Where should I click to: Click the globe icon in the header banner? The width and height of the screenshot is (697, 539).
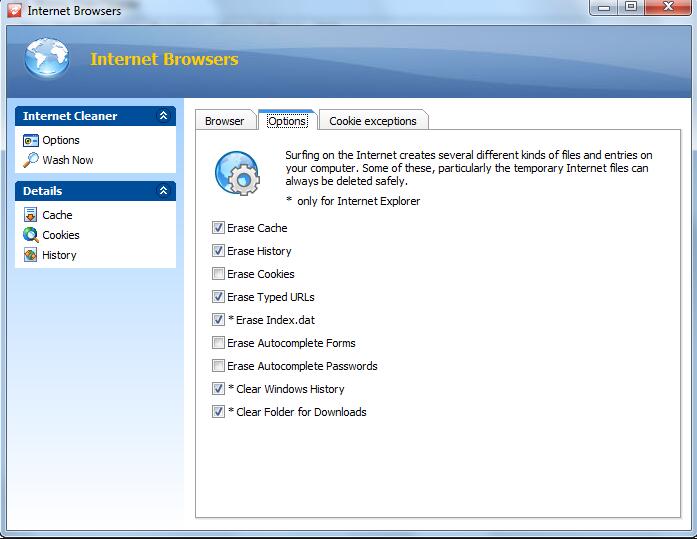coord(47,59)
